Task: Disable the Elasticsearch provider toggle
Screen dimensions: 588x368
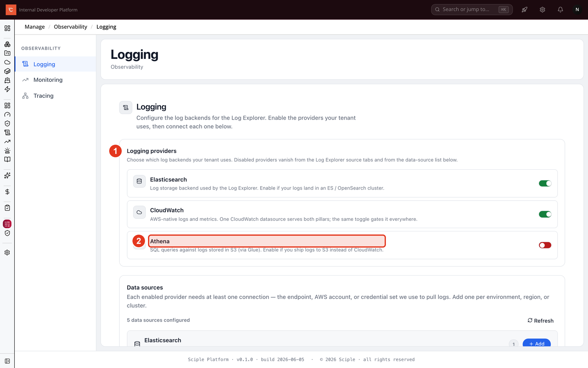Action: tap(545, 183)
